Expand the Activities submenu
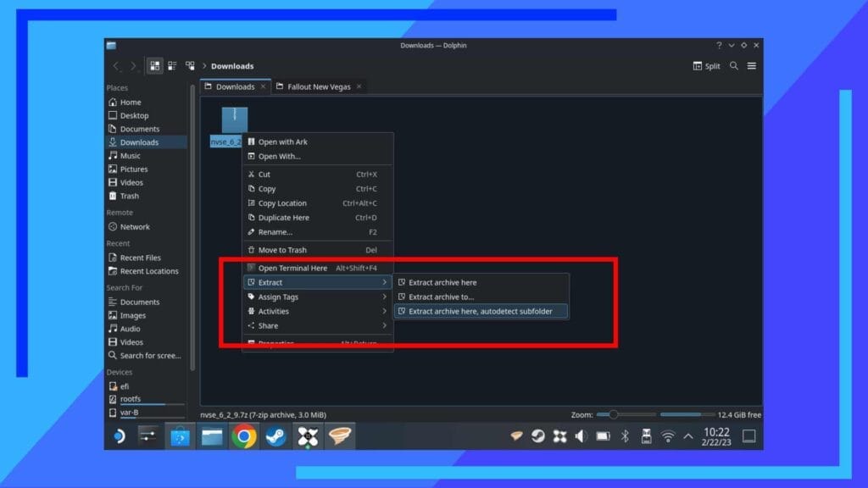 pyautogui.click(x=318, y=311)
